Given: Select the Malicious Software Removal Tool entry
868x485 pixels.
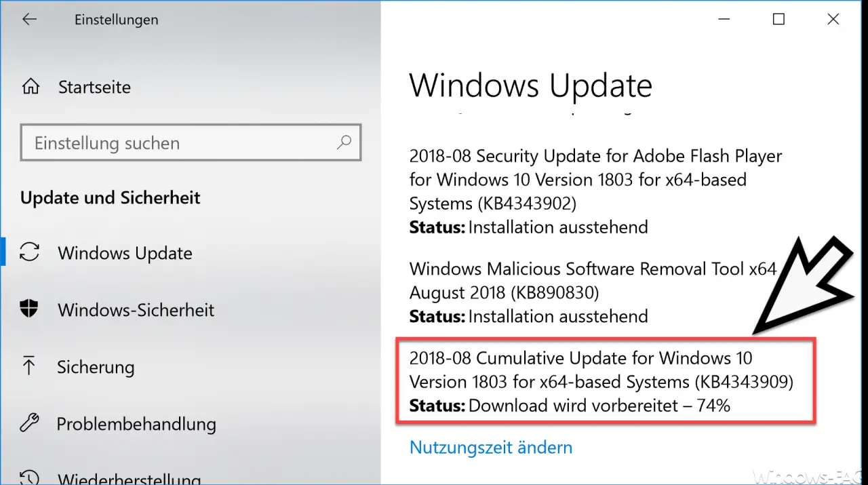Looking at the screenshot, I should 593,292.
